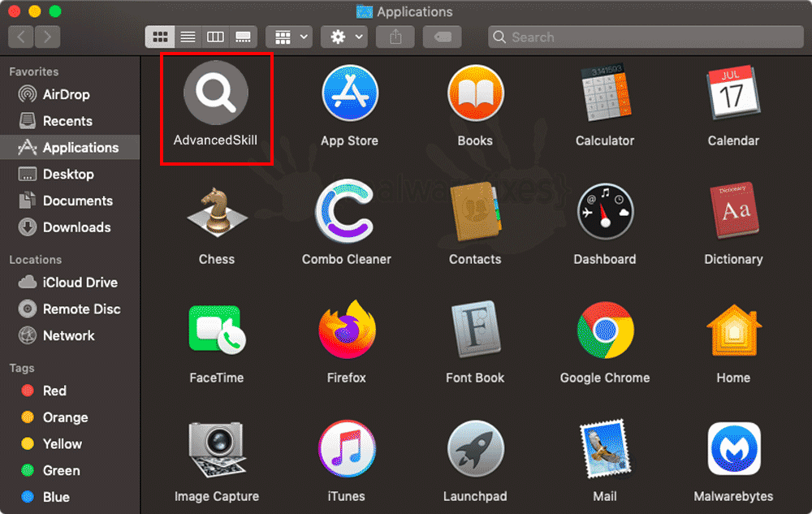Select the Orange tag
812x514 pixels.
click(x=70, y=417)
